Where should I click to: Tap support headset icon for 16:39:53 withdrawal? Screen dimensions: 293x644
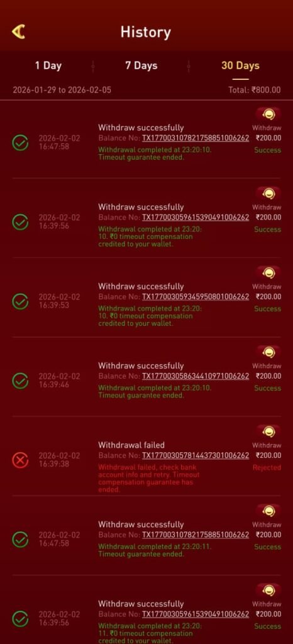click(268, 273)
